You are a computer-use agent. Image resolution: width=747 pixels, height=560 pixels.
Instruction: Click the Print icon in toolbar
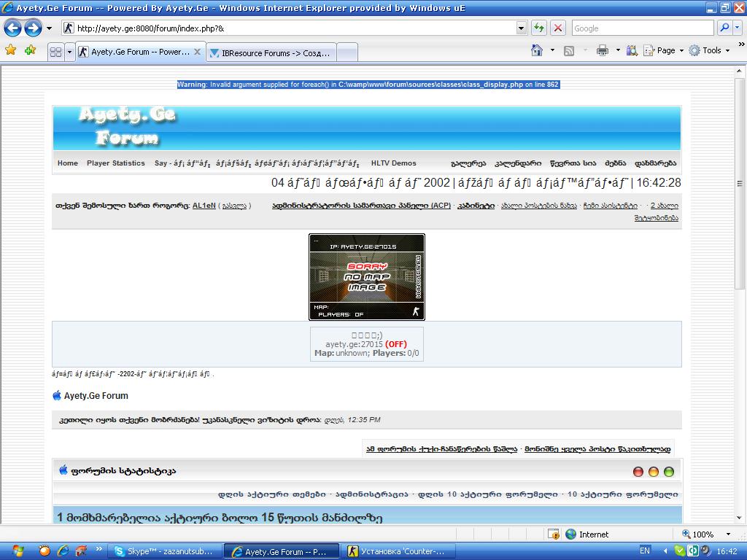(x=603, y=50)
